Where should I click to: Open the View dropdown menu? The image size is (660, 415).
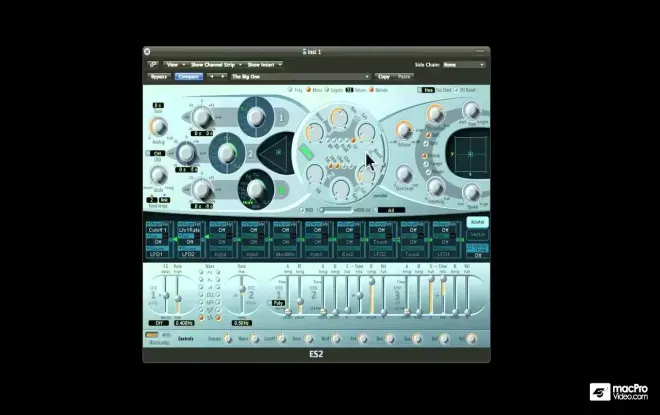click(176, 64)
